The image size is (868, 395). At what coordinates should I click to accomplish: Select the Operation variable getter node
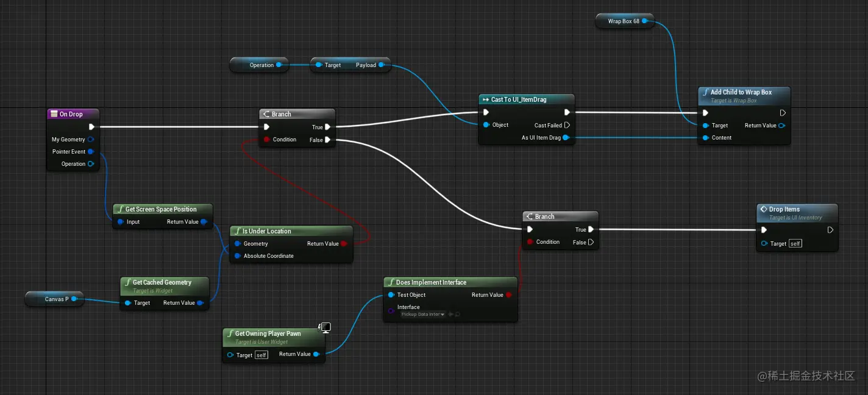click(x=258, y=65)
